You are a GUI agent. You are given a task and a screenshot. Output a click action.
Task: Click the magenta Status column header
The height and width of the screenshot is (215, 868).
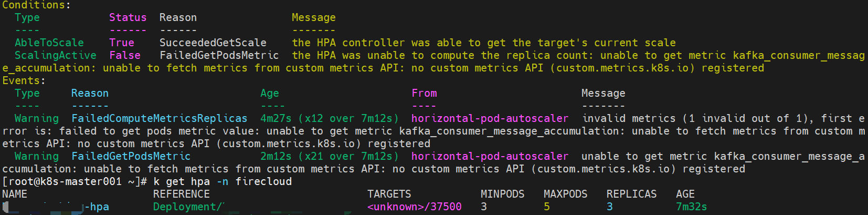pos(128,17)
